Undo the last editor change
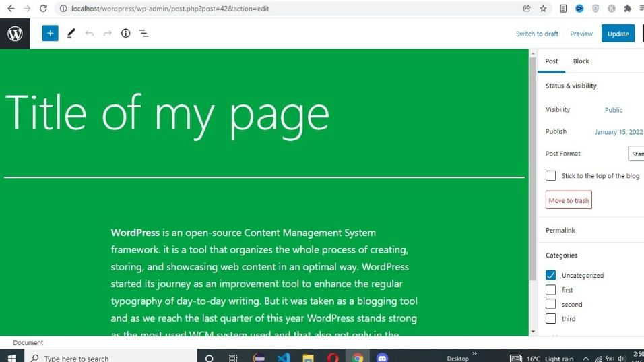This screenshot has width=644, height=362. click(x=90, y=33)
